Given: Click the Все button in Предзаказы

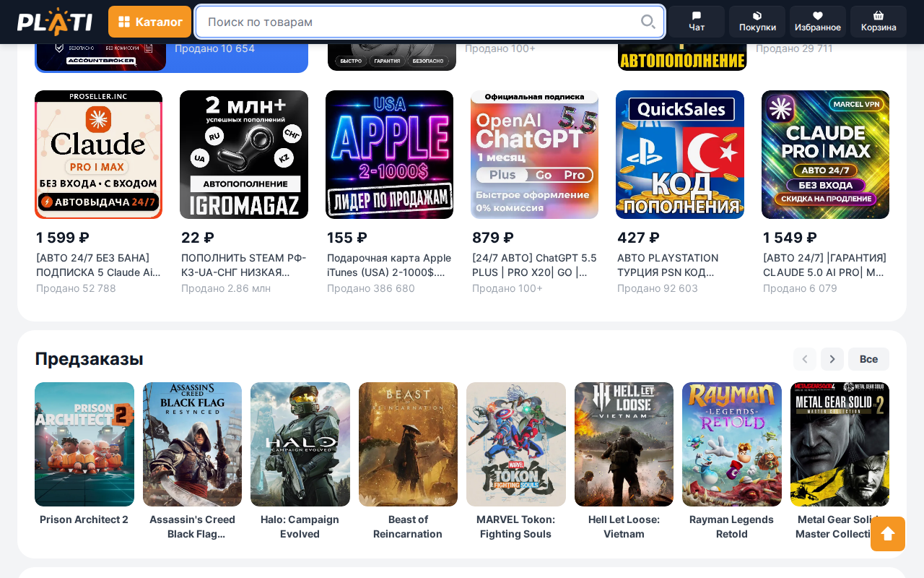Looking at the screenshot, I should point(868,359).
